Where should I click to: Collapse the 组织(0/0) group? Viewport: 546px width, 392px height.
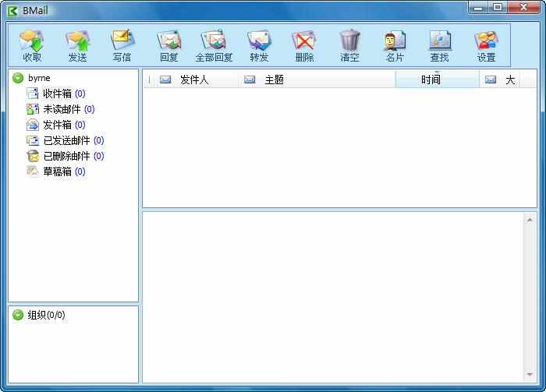pos(18,315)
